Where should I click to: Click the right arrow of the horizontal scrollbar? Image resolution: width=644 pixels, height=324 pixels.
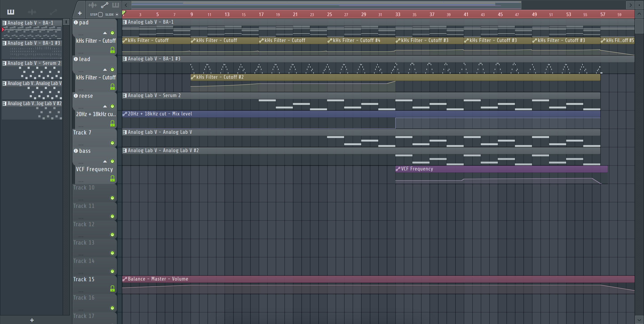(x=631, y=5)
